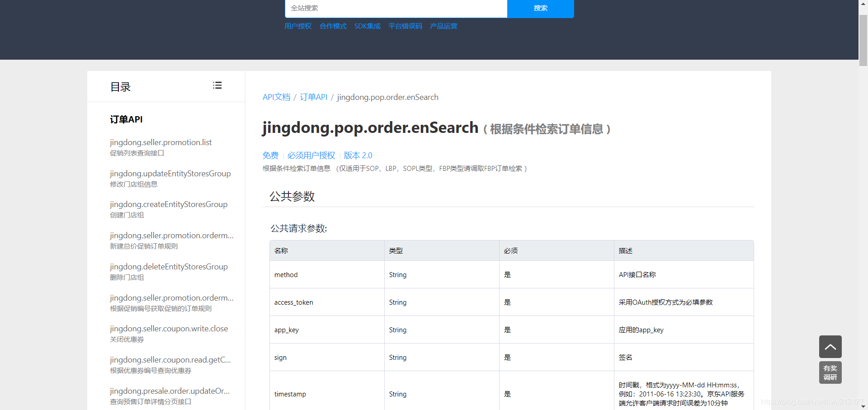Open the 用户授权 quick link
Image resolution: width=868 pixels, height=410 pixels.
298,26
